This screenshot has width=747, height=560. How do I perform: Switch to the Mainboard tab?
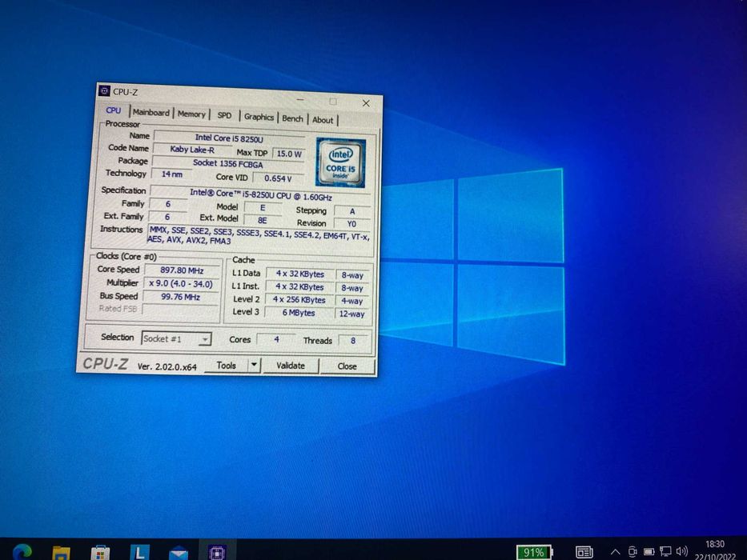coord(151,112)
